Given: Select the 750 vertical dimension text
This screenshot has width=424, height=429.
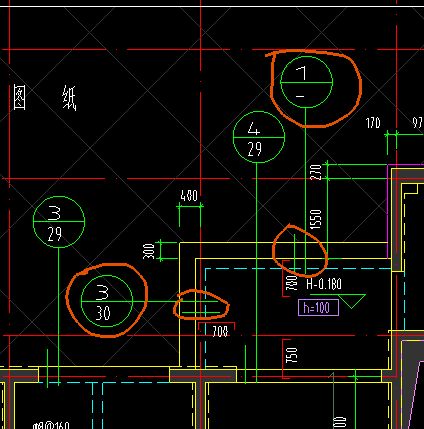Looking at the screenshot, I should [x=291, y=355].
